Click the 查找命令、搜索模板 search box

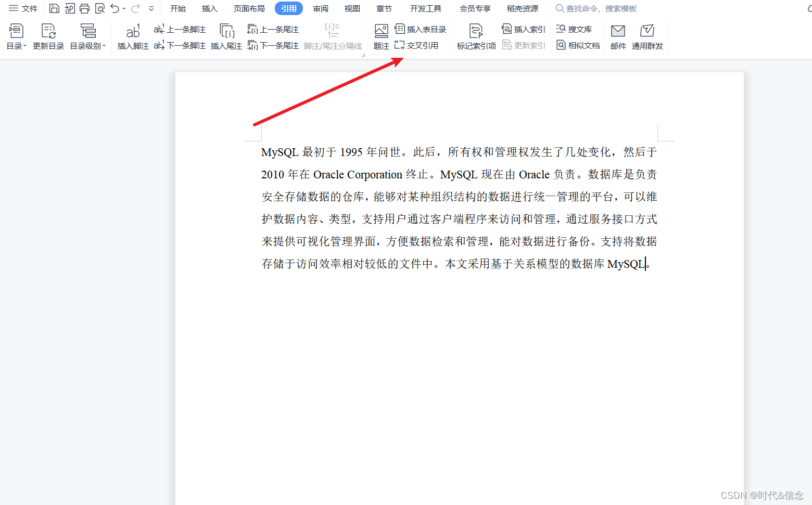tap(597, 8)
